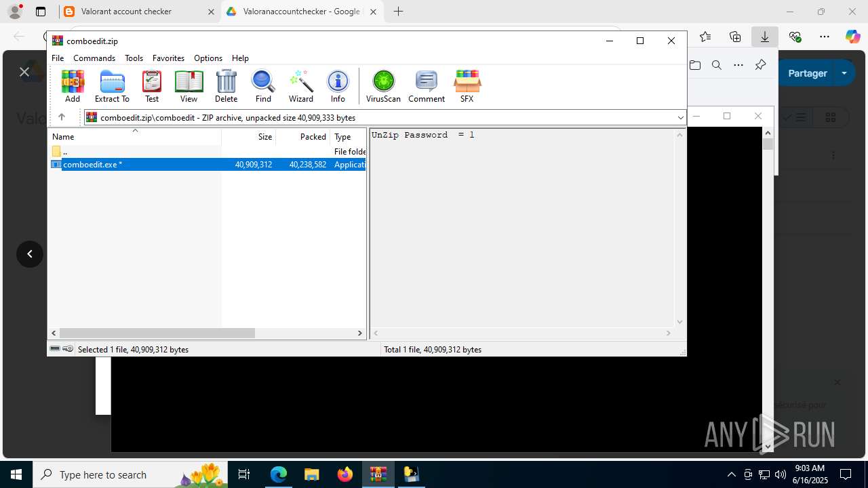Screen dimensions: 868x488
Task: Sort files by Name column
Action: click(x=135, y=136)
